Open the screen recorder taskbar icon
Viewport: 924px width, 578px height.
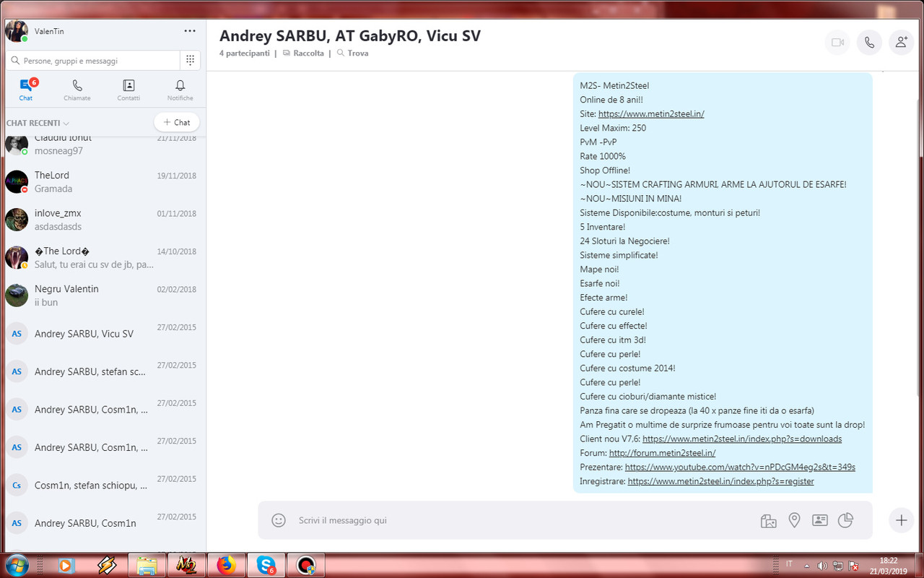point(305,565)
